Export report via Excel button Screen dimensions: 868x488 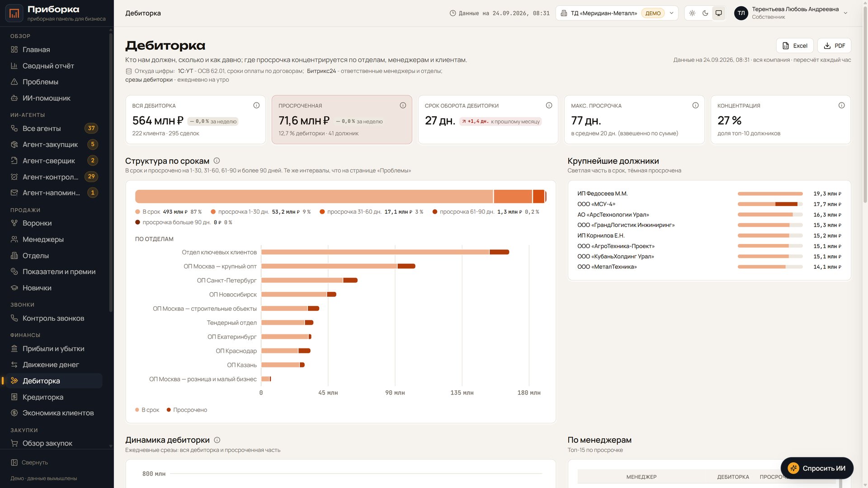pos(795,46)
